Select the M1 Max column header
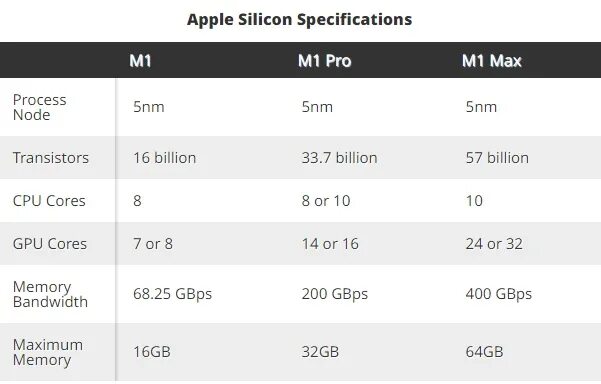 492,61
